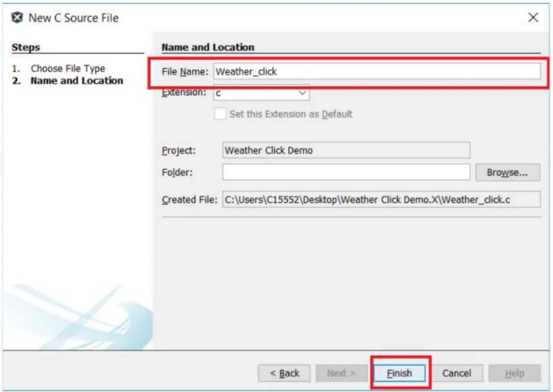Toggle Set this Extension as Default checkbox
The height and width of the screenshot is (392, 553).
coord(220,114)
